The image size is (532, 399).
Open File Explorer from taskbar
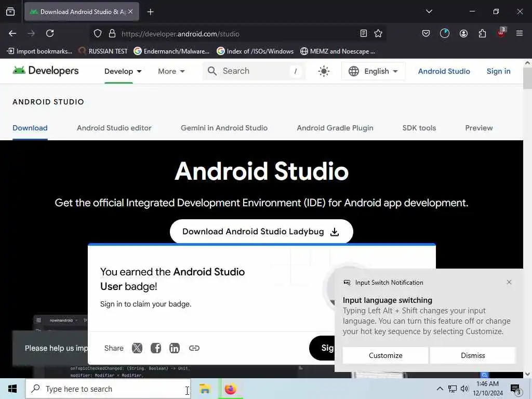click(205, 389)
